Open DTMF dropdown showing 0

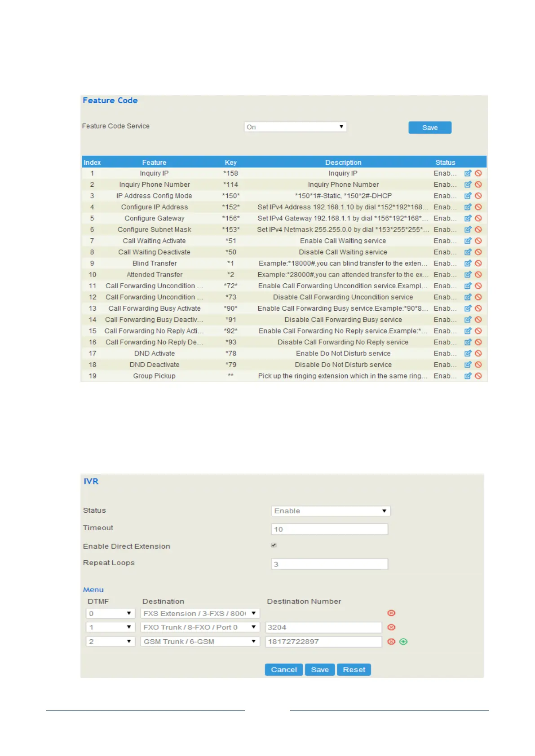click(x=111, y=613)
